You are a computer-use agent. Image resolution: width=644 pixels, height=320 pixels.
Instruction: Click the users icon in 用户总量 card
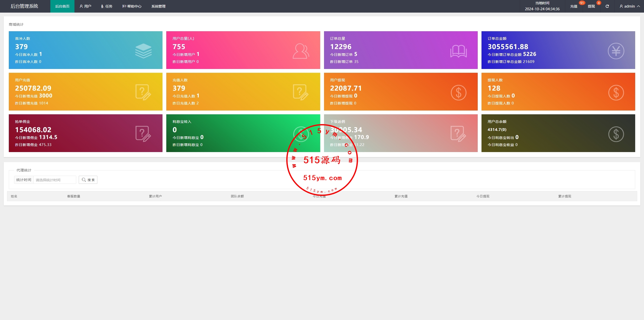(x=301, y=51)
